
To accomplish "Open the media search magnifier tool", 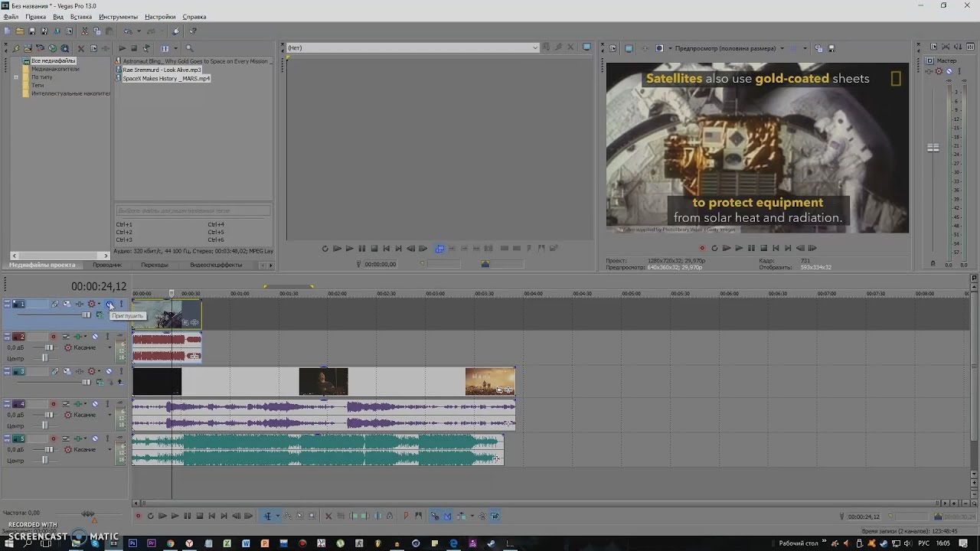I will point(189,48).
